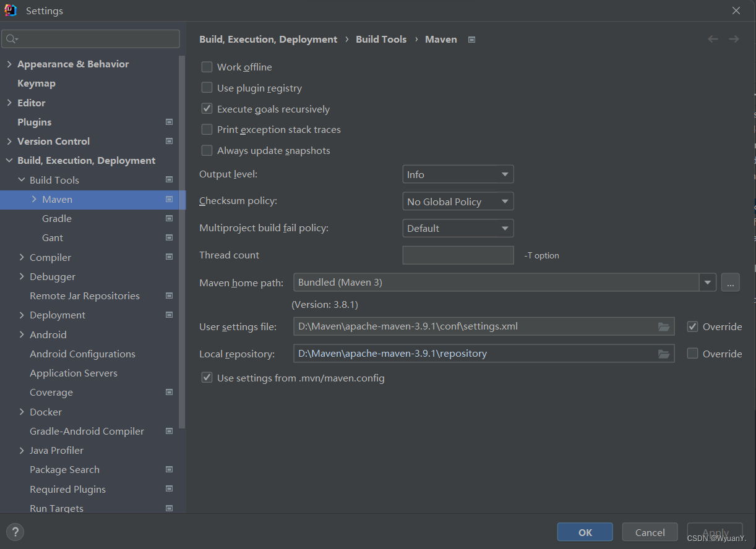Click project-level icon on Deployment row

(169, 315)
